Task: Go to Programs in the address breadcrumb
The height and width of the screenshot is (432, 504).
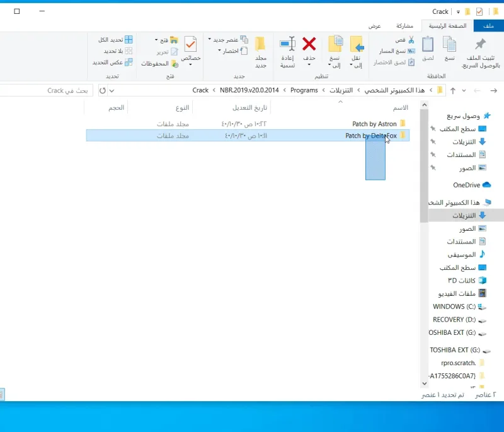Action: point(304,90)
